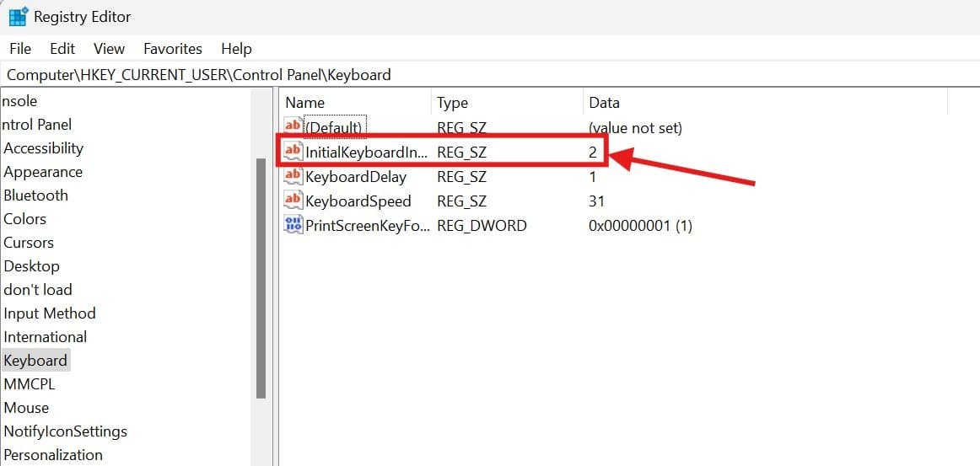Open the View menu
The image size is (980, 466).
tap(110, 49)
